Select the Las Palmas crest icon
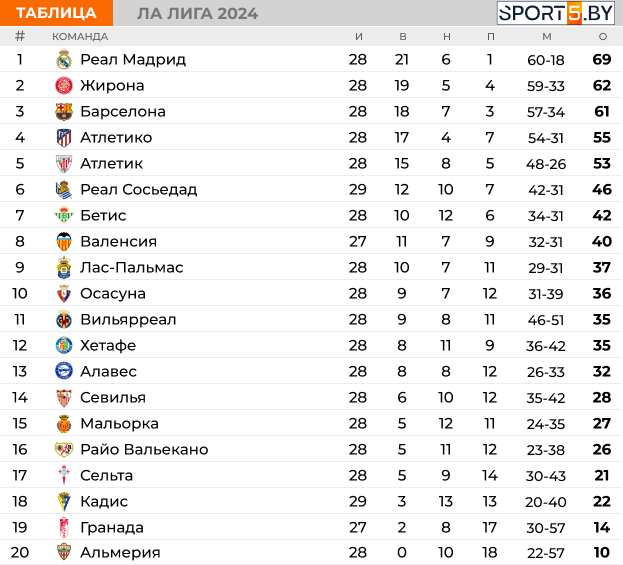The image size is (623, 565). 64,267
